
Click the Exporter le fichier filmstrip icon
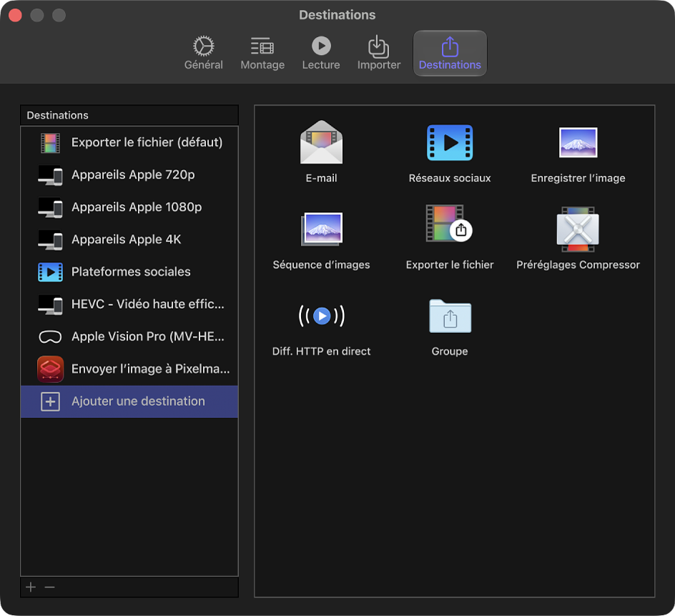[449, 224]
